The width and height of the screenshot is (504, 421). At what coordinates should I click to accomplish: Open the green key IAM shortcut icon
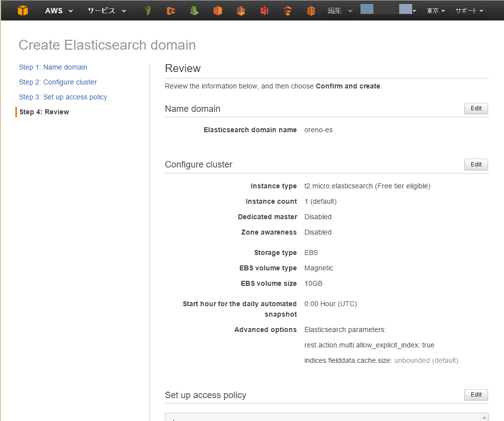148,10
